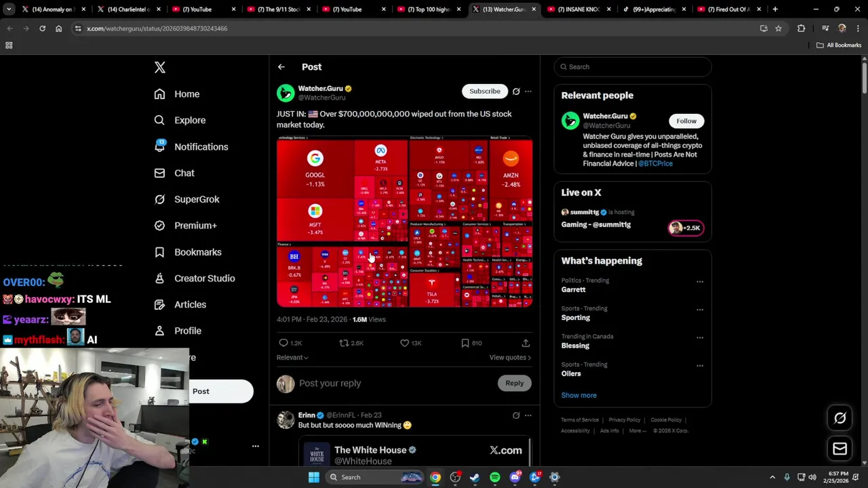Click Grok icon on Erinn's reply

(516, 415)
